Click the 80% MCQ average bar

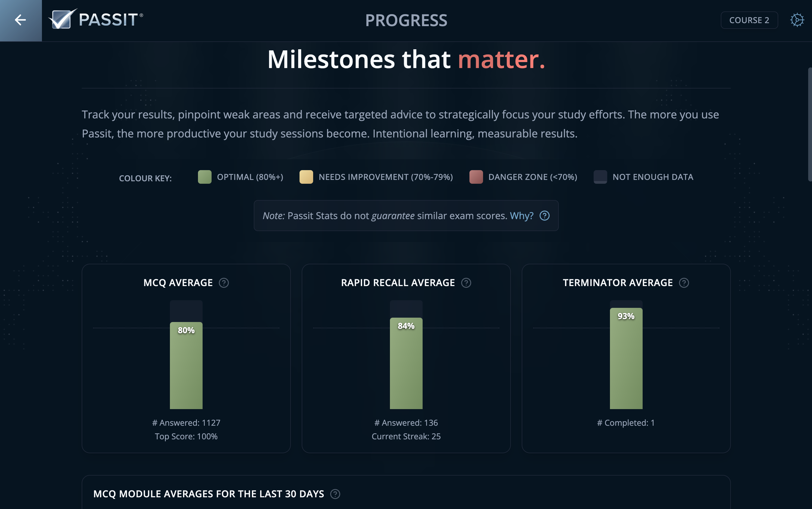186,365
